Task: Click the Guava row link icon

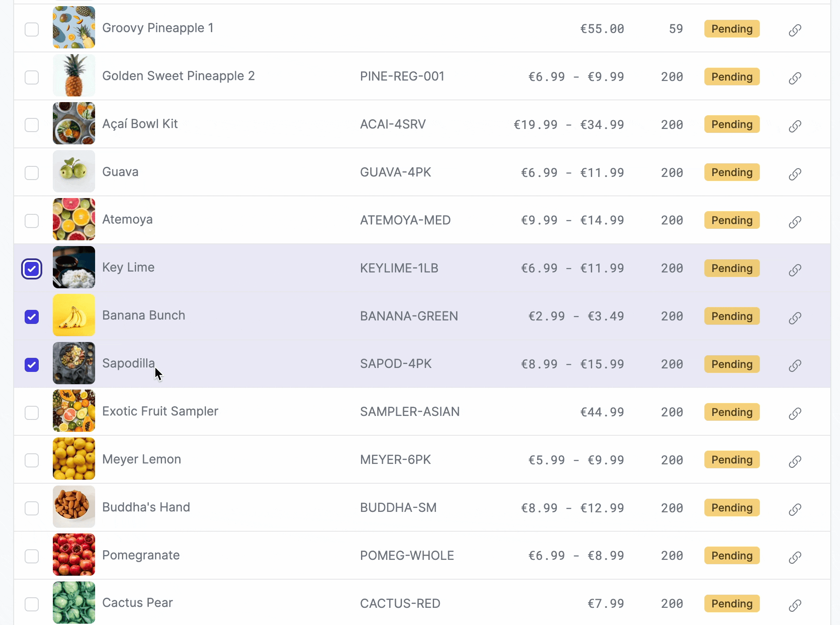Action: (x=795, y=174)
